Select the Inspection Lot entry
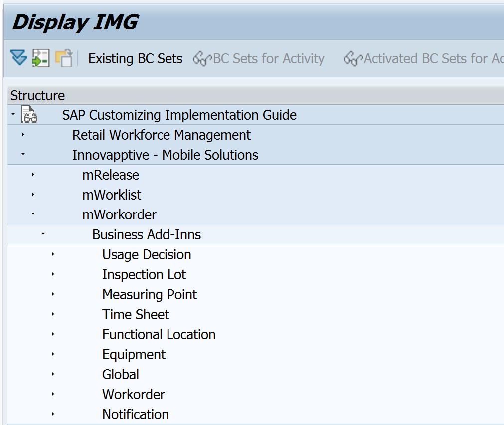Screen dimensions: 504x425 [x=144, y=275]
